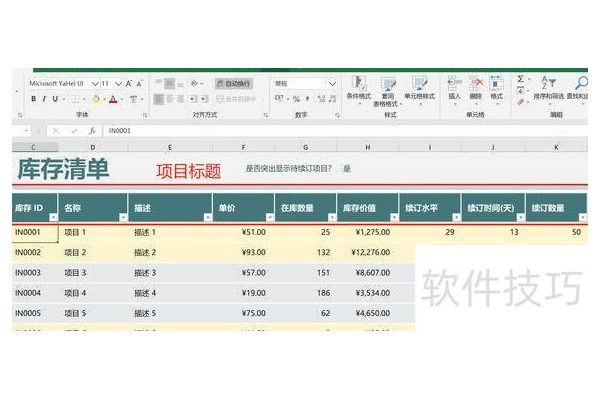
Task: Open the 描述 column filter dropdown
Action: (x=208, y=217)
